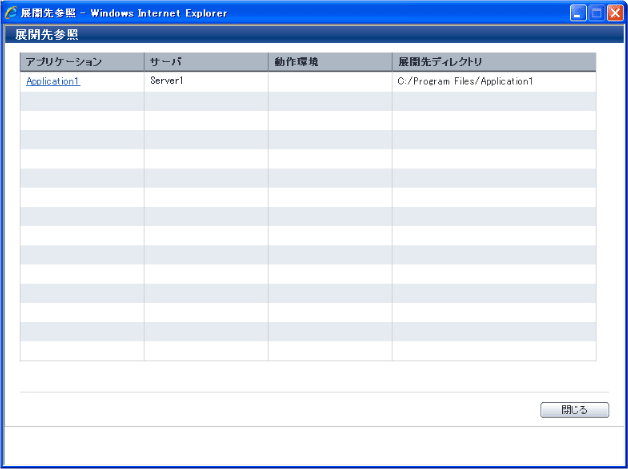
Task: Click the C:/Program Files/Application1 directory cell
Action: pos(465,81)
